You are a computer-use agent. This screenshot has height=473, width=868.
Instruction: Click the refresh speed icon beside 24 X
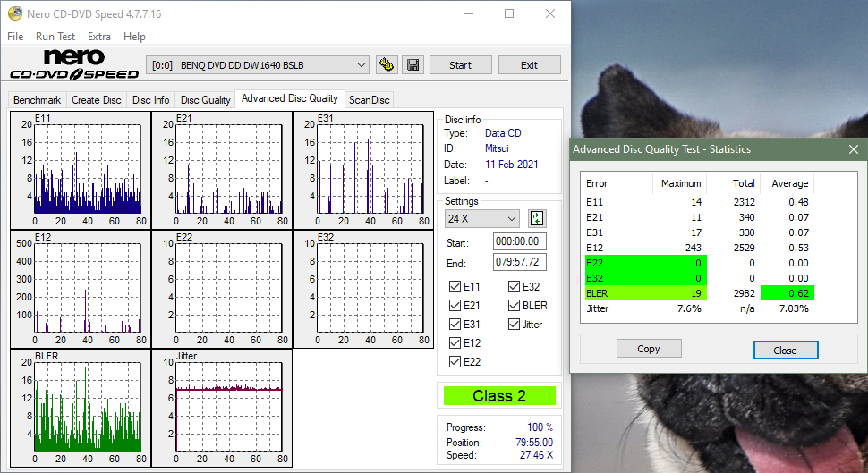click(536, 218)
